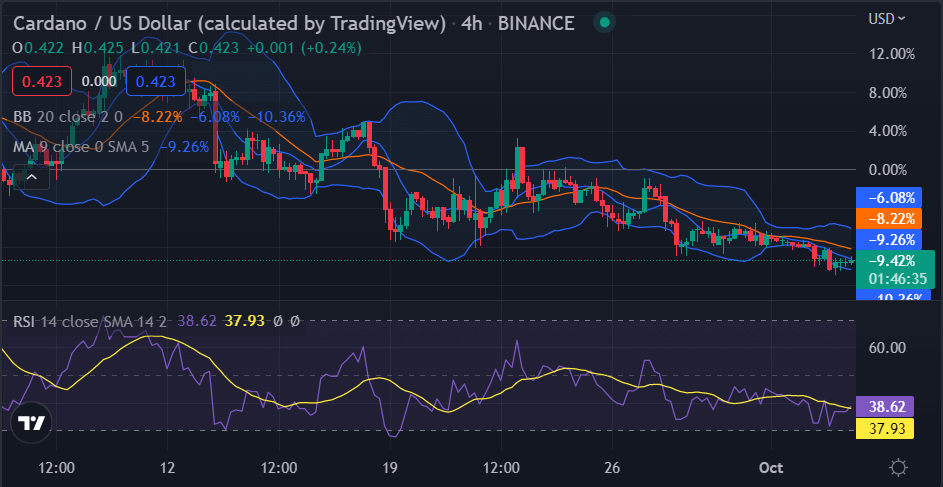
Task: Click the 60.00 RSI axis label
Action: pos(888,348)
